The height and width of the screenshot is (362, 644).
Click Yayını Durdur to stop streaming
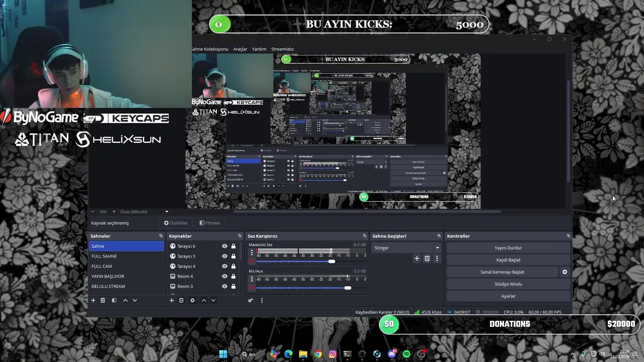pyautogui.click(x=508, y=248)
